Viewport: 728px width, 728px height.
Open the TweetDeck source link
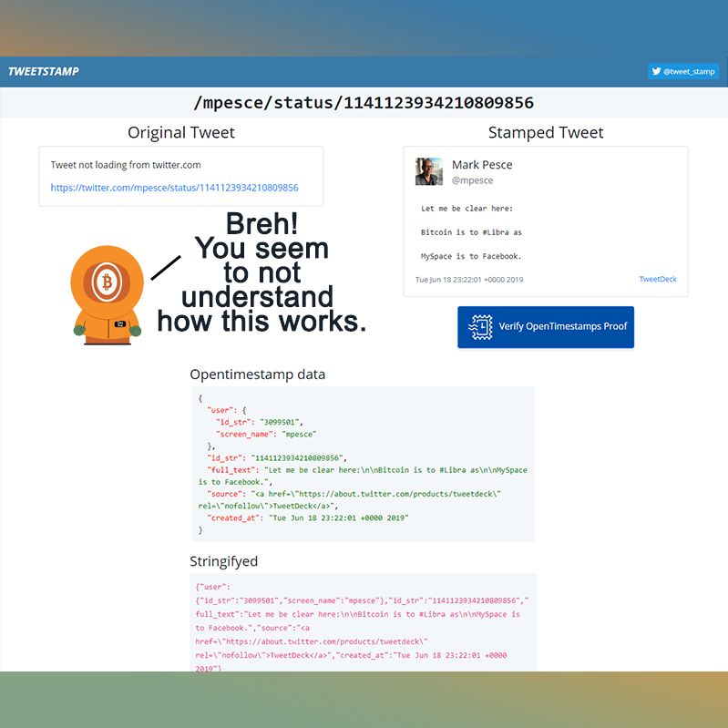point(658,279)
